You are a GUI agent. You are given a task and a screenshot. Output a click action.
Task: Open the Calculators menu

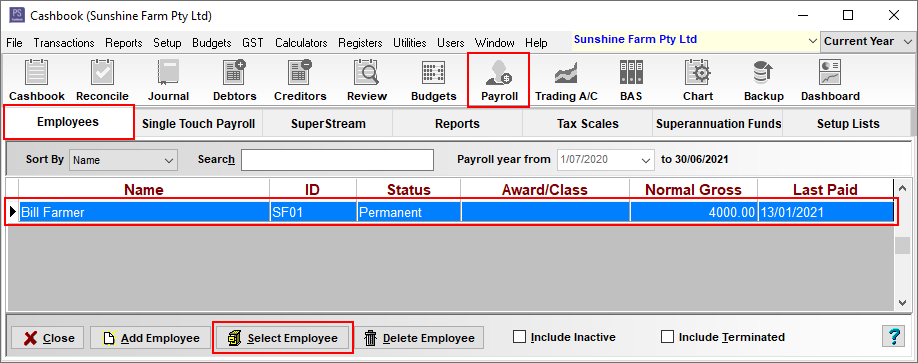302,43
